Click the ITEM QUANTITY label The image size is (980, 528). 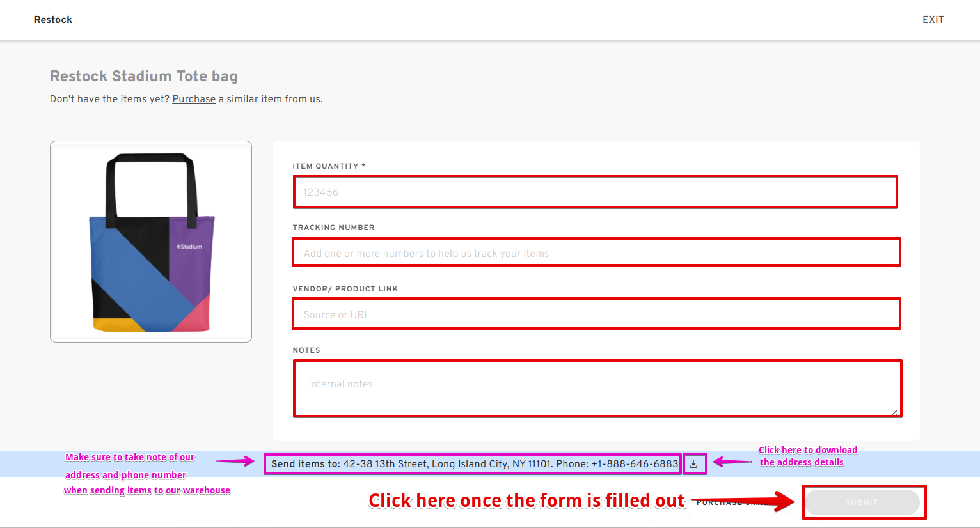[326, 166]
